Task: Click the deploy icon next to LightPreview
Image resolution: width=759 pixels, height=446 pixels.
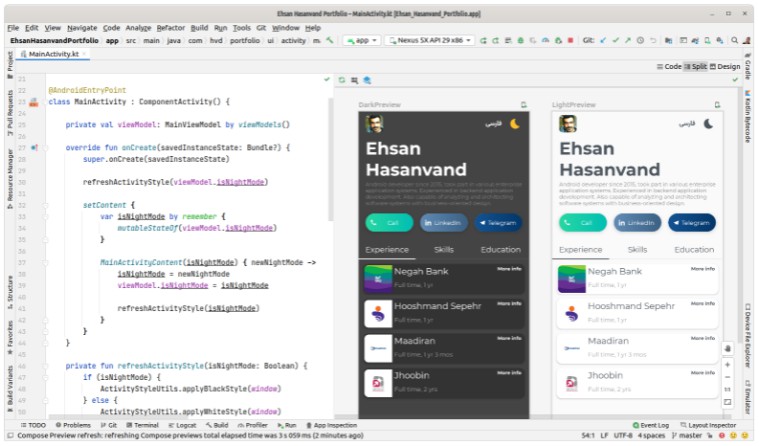Action: click(717, 105)
